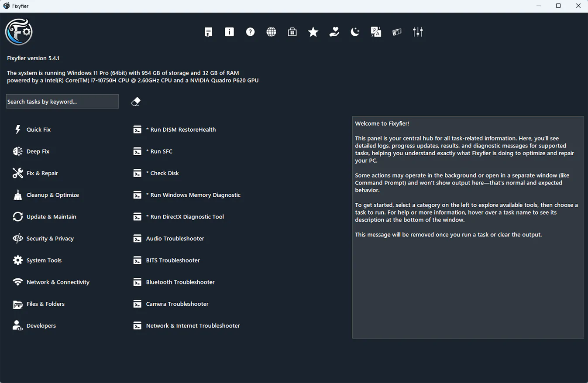Click the info icon in the toolbar
The image size is (588, 383).
(x=229, y=31)
